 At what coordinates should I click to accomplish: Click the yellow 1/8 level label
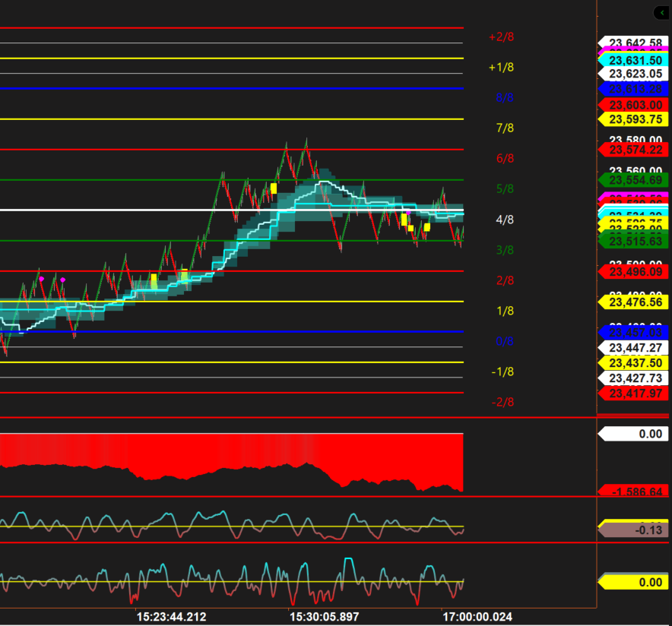[505, 311]
